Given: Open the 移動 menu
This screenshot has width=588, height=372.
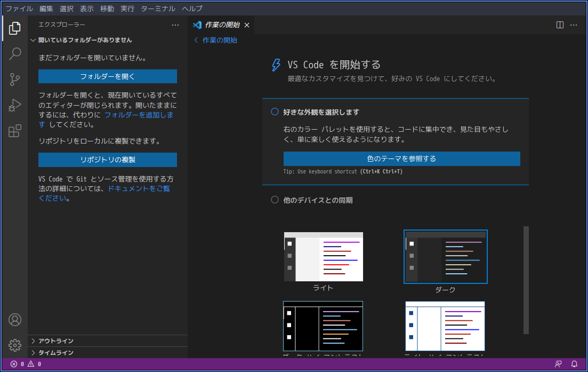Looking at the screenshot, I should [107, 8].
